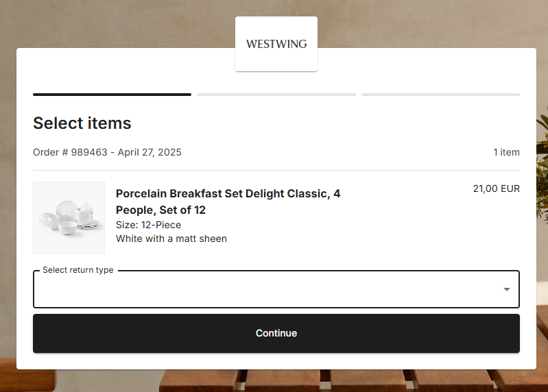Click the 21,00 EUR price
The image size is (548, 392).
(497, 188)
